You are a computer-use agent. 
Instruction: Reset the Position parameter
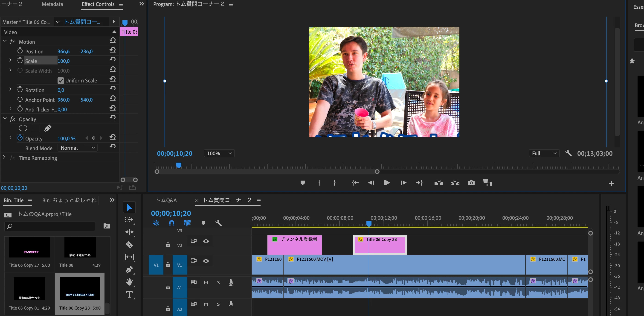click(113, 50)
